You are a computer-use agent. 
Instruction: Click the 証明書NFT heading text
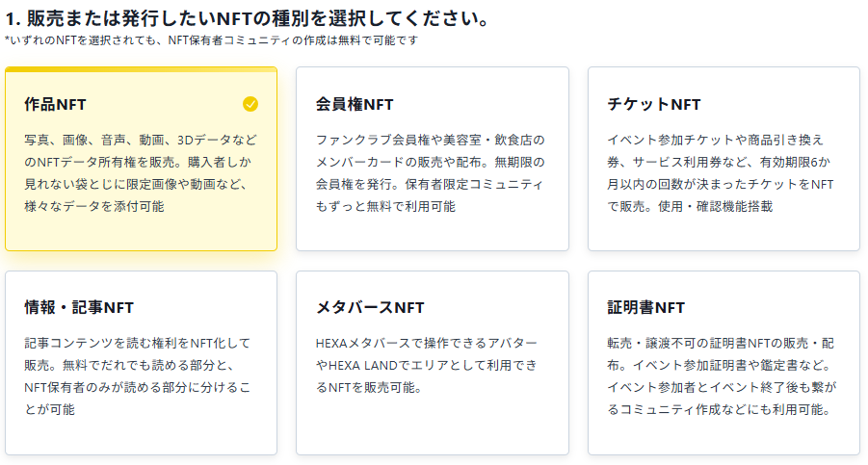[645, 307]
